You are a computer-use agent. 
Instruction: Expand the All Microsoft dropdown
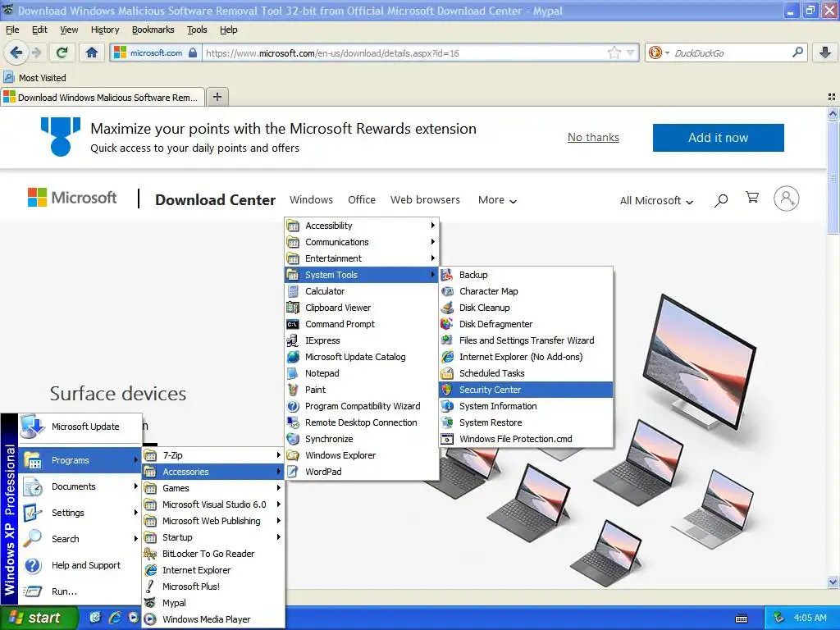pyautogui.click(x=656, y=200)
